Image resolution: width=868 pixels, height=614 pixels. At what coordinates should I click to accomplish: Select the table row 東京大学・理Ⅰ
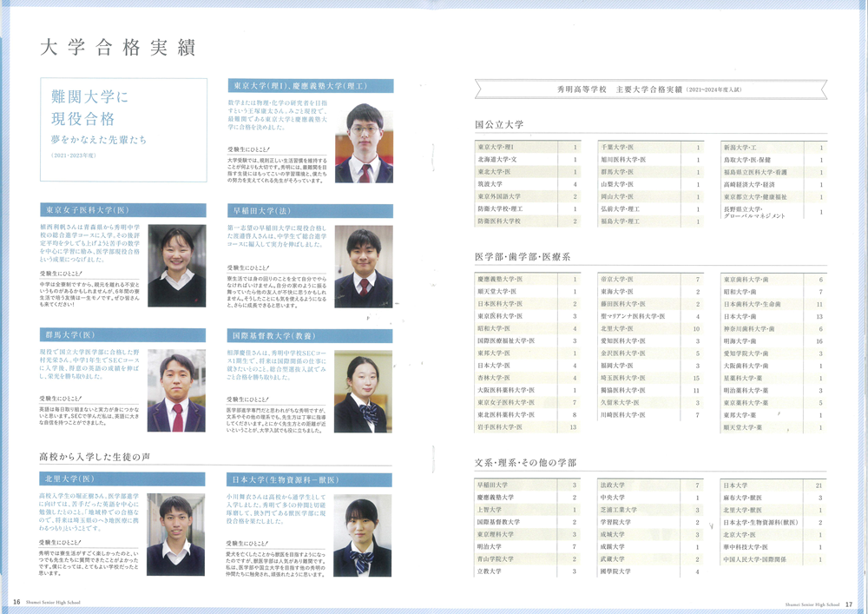(528, 148)
